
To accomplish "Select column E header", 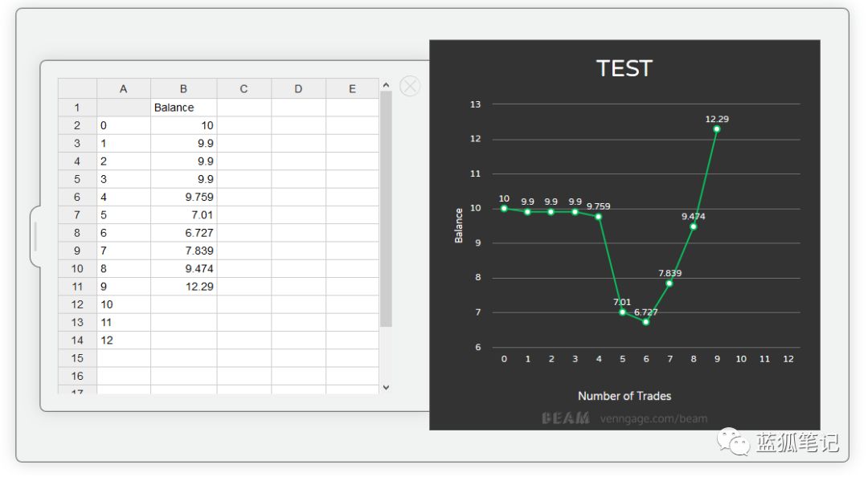I will [352, 89].
